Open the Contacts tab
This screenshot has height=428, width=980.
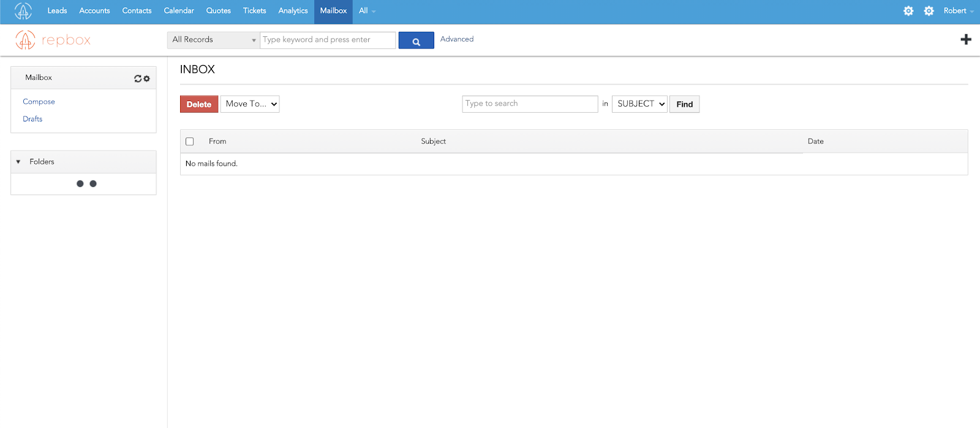tap(137, 11)
